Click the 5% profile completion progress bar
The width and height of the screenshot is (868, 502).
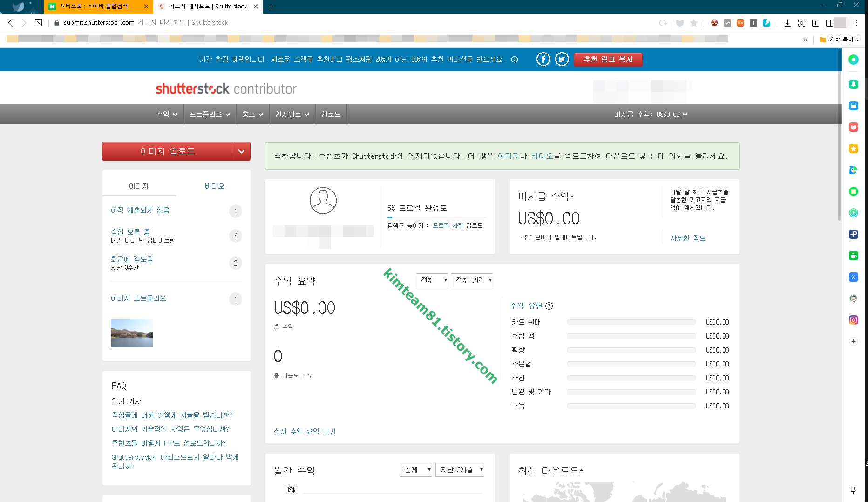(437, 217)
